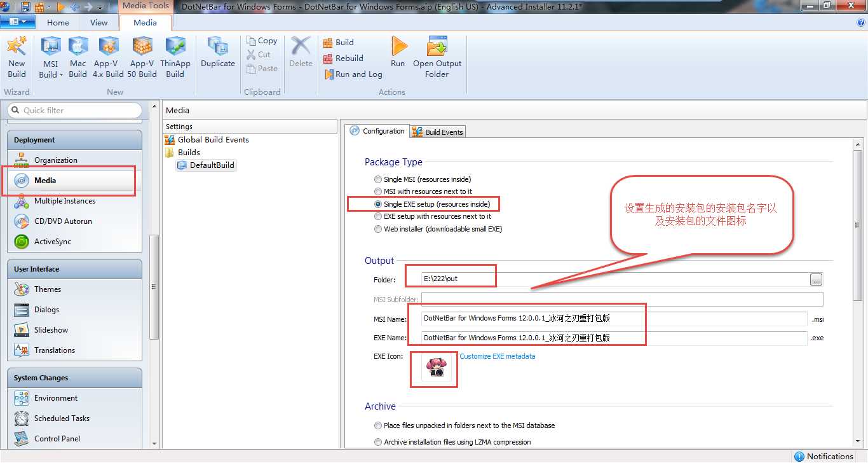The image size is (868, 463).
Task: Select the Builds folder node
Action: point(182,153)
